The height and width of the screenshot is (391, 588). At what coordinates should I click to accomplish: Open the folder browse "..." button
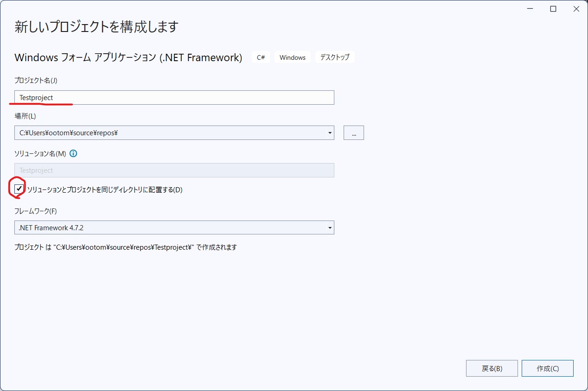click(353, 133)
